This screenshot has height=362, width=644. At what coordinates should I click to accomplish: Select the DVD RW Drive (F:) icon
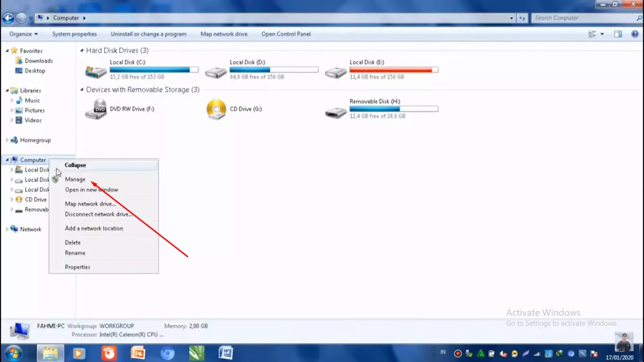pyautogui.click(x=96, y=109)
